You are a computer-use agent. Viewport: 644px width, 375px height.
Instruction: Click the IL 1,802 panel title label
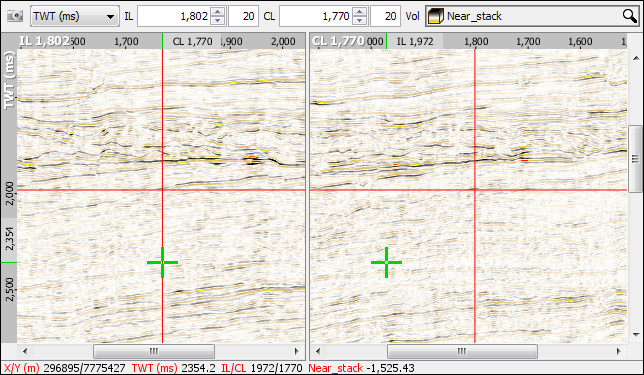tap(44, 41)
